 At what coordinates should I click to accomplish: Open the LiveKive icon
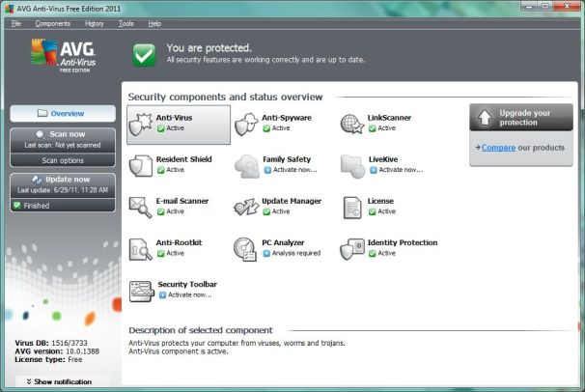(352, 166)
